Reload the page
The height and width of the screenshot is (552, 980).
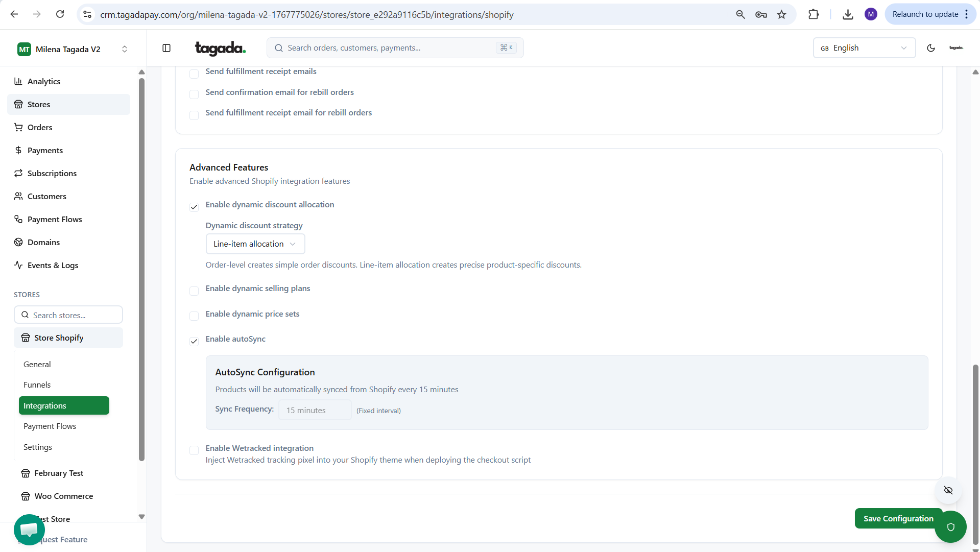point(60,14)
